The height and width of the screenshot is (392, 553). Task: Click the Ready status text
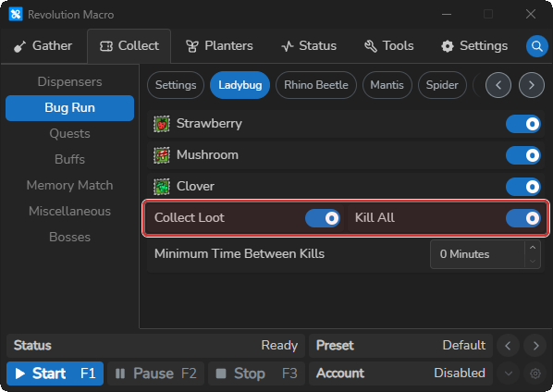coord(279,346)
